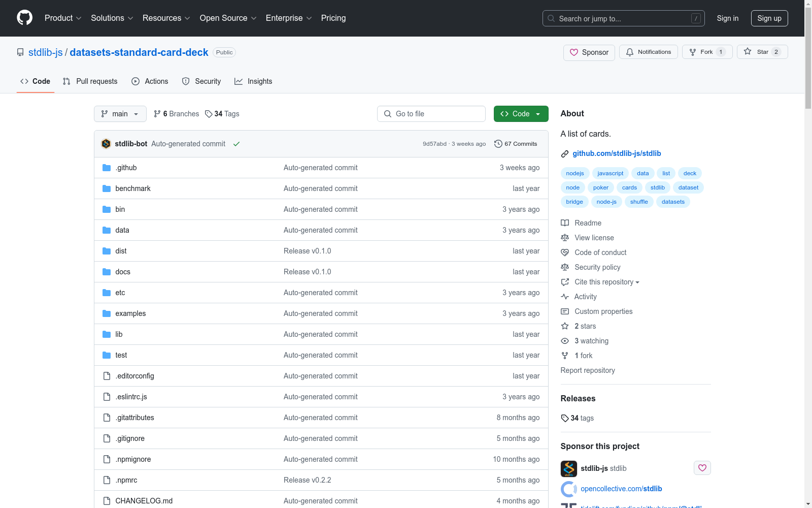Click the Readme book icon
Viewport: 812px width, 508px height.
(565, 223)
